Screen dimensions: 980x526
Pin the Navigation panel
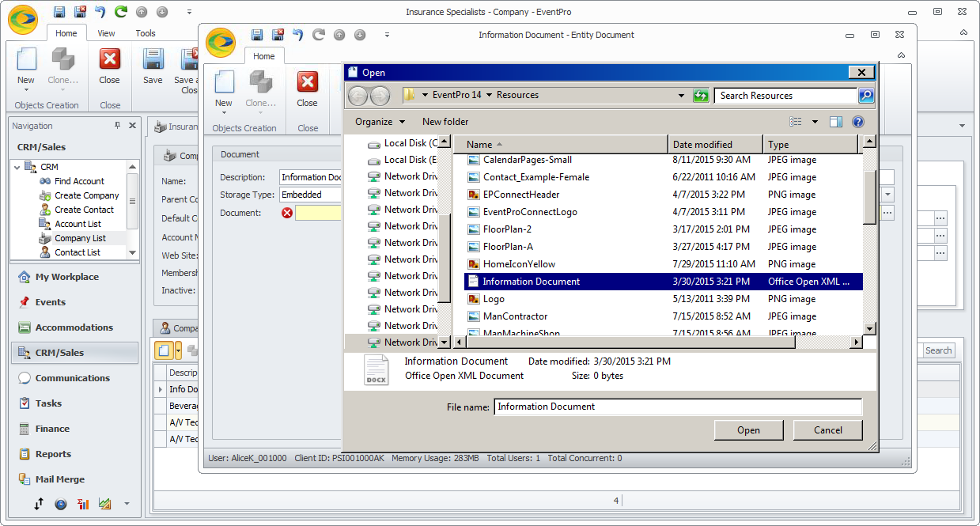pyautogui.click(x=118, y=126)
